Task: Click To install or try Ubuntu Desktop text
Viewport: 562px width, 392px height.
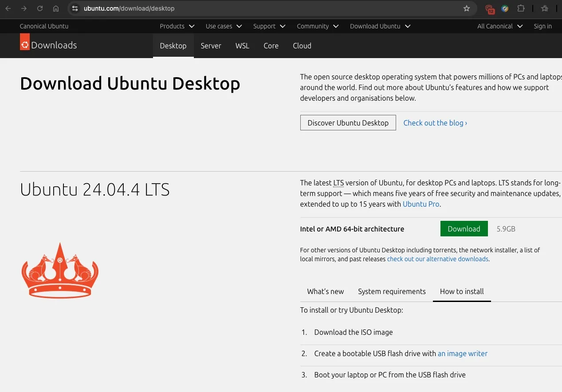Action: pyautogui.click(x=352, y=310)
